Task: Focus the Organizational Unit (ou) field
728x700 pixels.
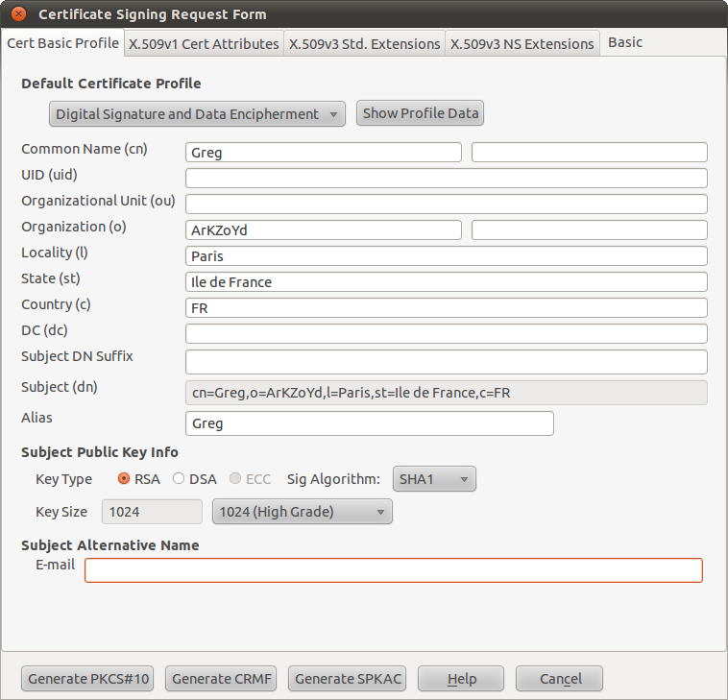Action: [x=447, y=205]
